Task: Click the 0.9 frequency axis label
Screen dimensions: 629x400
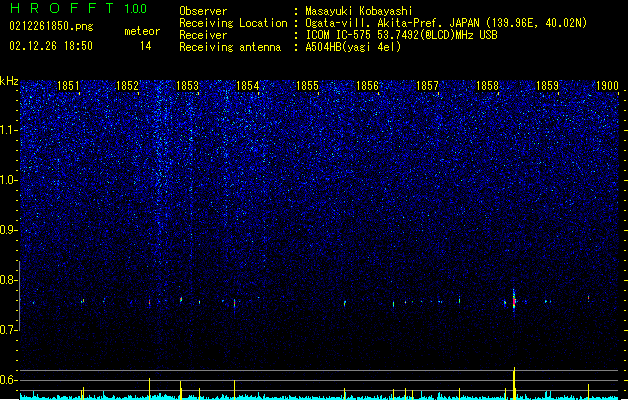Action: [x=9, y=230]
